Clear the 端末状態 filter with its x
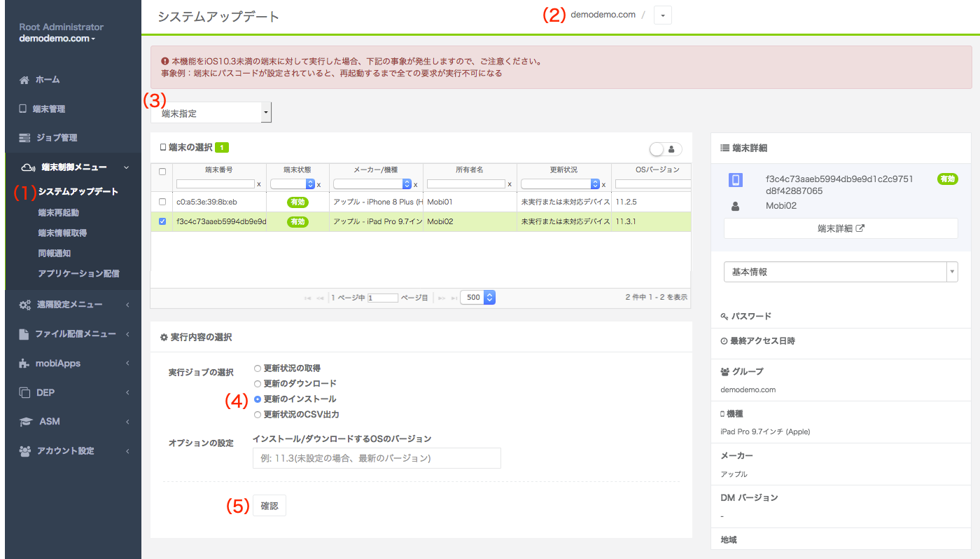Viewport: 980px width, 559px height. pyautogui.click(x=319, y=185)
